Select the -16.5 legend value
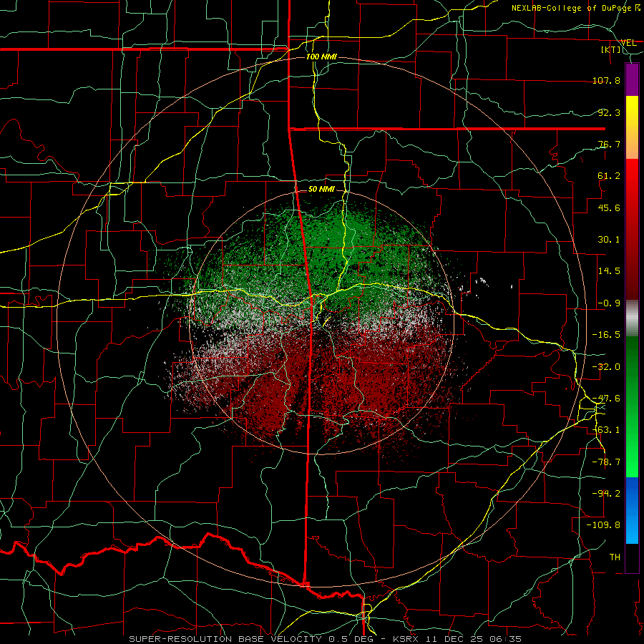The image size is (644, 644). tap(606, 335)
